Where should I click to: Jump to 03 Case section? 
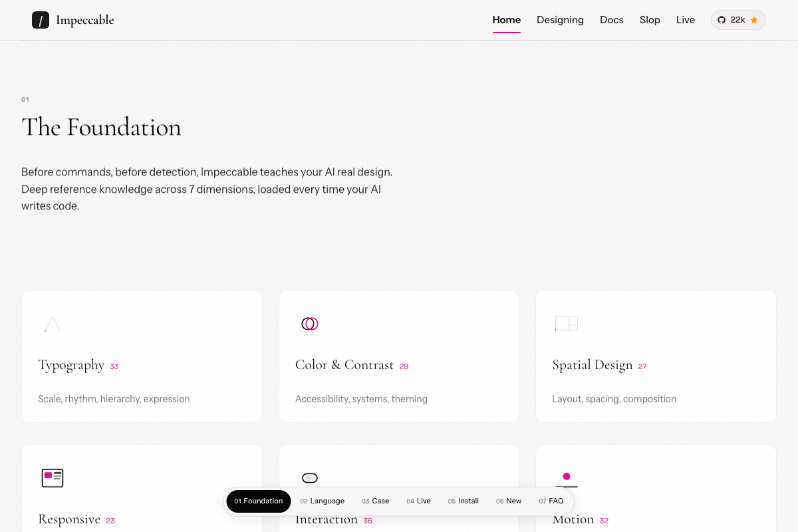point(376,501)
